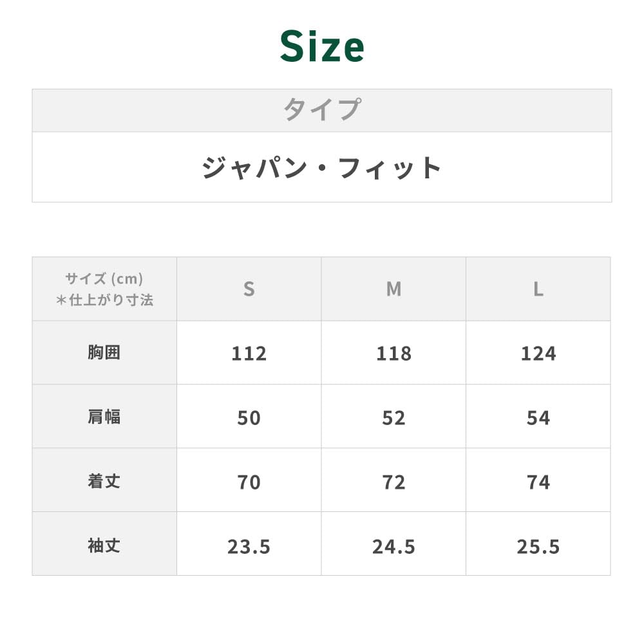This screenshot has width=644, height=644.
Task: Click the 肩幅 row label
Action: 104,417
